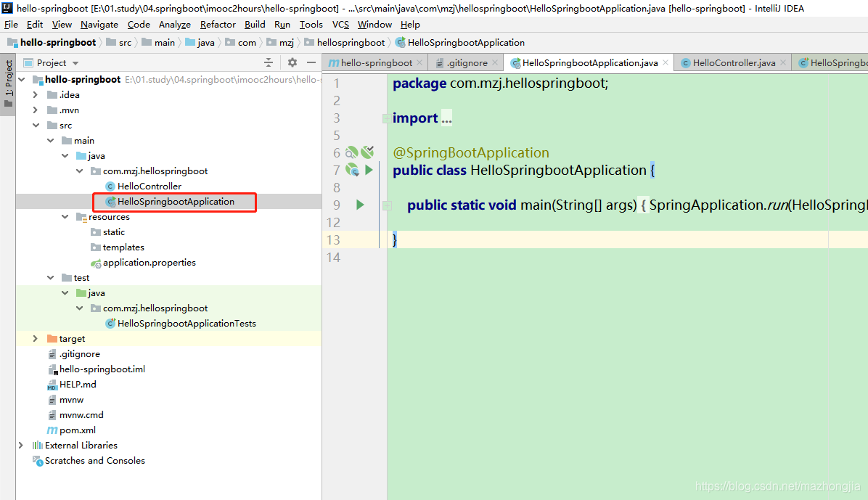Open the Refactor menu
The height and width of the screenshot is (500, 868).
point(218,25)
